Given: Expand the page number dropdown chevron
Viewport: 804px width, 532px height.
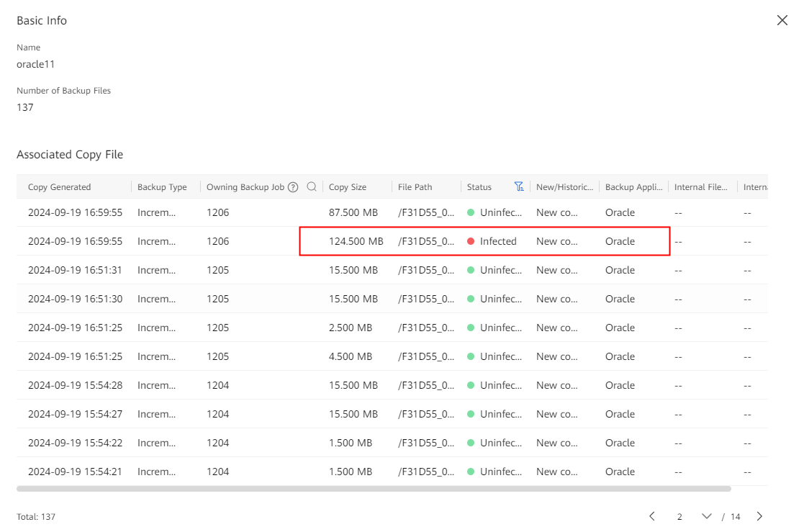Looking at the screenshot, I should click(x=706, y=516).
